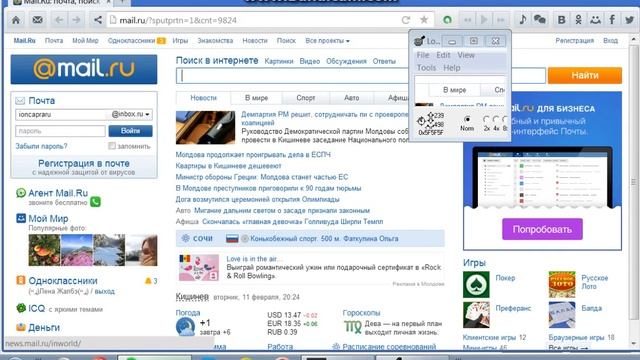Click the orange Найти search button
Screen dimensions: 640x360
point(585,76)
